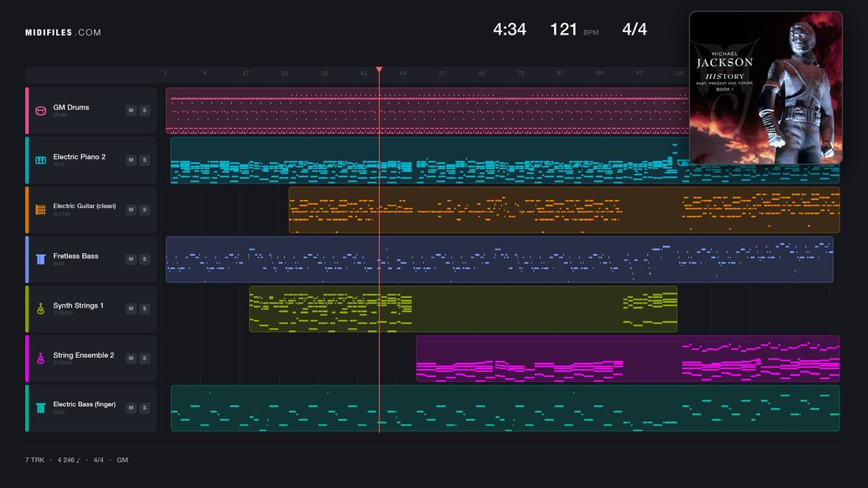
Task: Solo the Synth Strings 1 track
Action: (x=144, y=308)
